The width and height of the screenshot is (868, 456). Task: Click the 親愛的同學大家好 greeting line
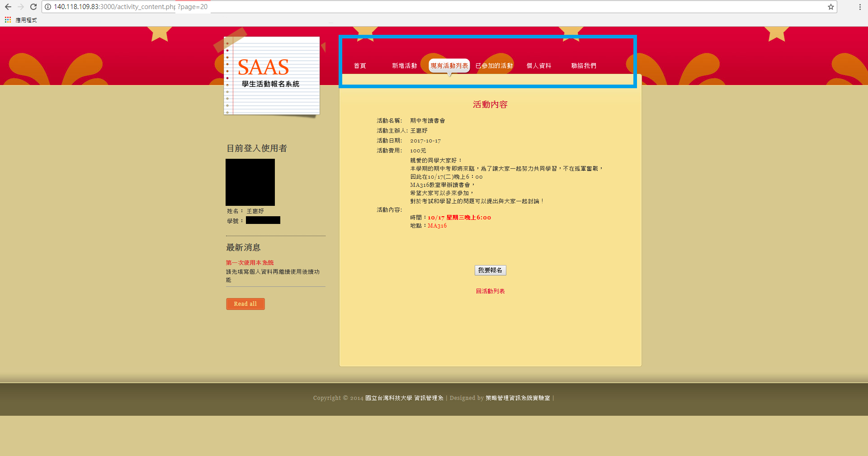pos(436,161)
